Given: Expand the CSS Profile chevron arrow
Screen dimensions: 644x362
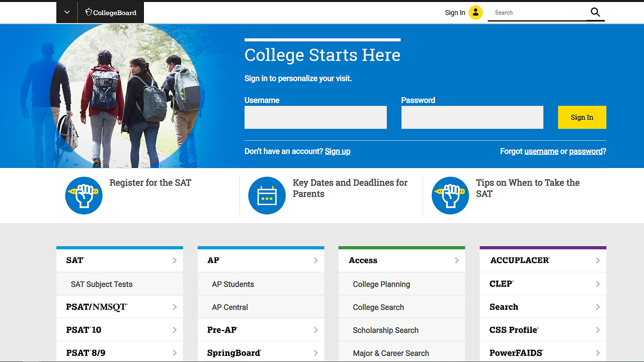Looking at the screenshot, I should coord(598,330).
